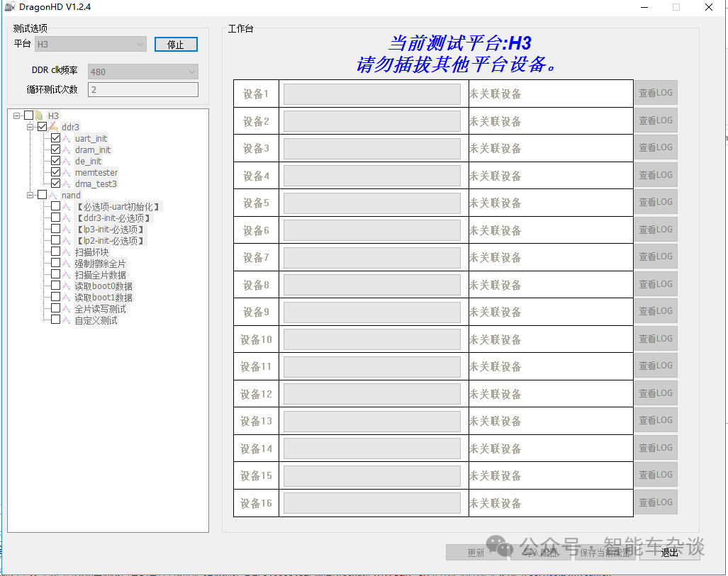Uncheck the dma_test3 checkbox
This screenshot has height=576, width=728.
[56, 183]
